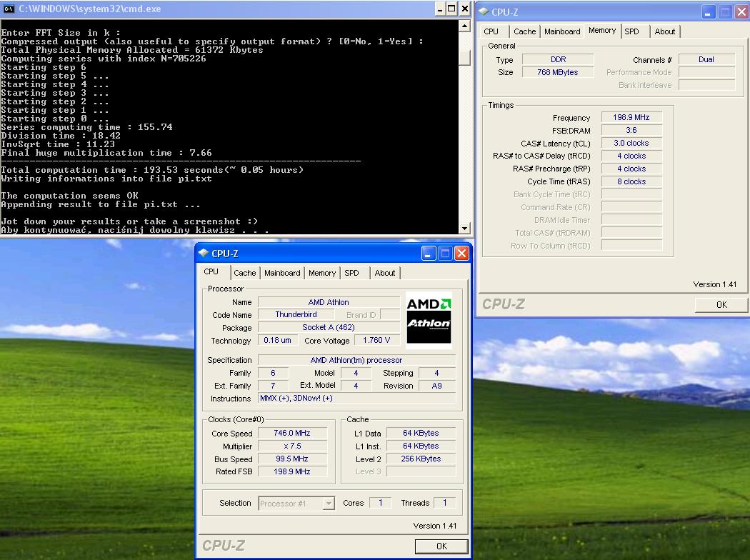Click cmd.exe scrollbar up arrow

tap(464, 26)
